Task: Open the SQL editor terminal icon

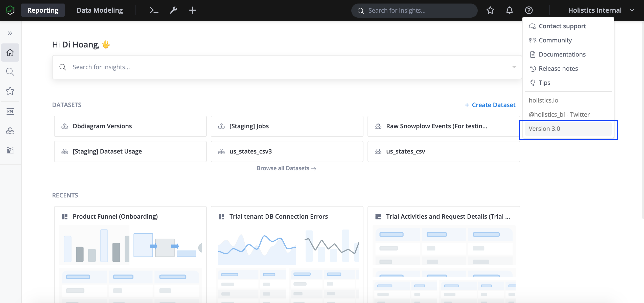Action: pyautogui.click(x=154, y=10)
